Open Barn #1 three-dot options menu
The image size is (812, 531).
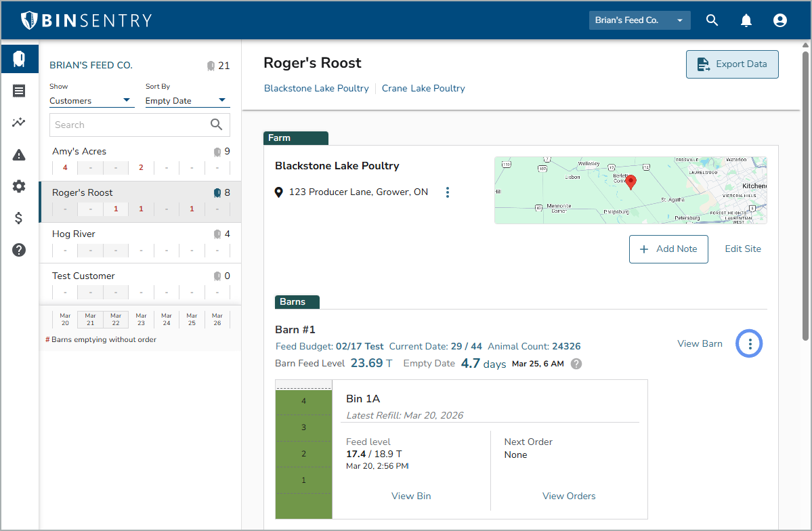click(750, 344)
